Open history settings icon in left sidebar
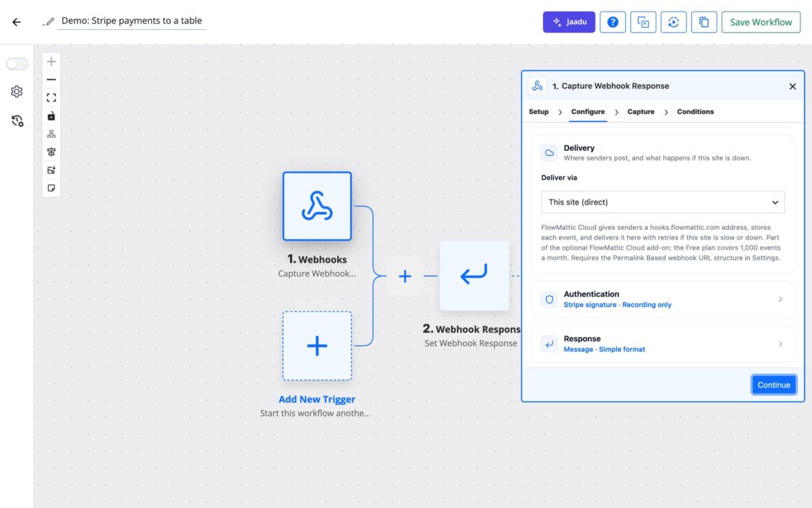The image size is (812, 508). 17,120
